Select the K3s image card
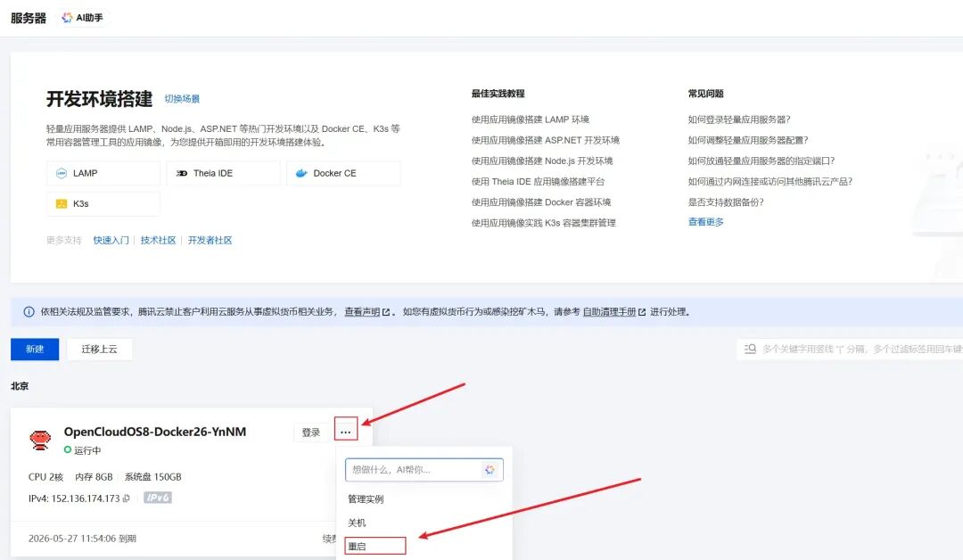The width and height of the screenshot is (963, 560). coord(103,204)
